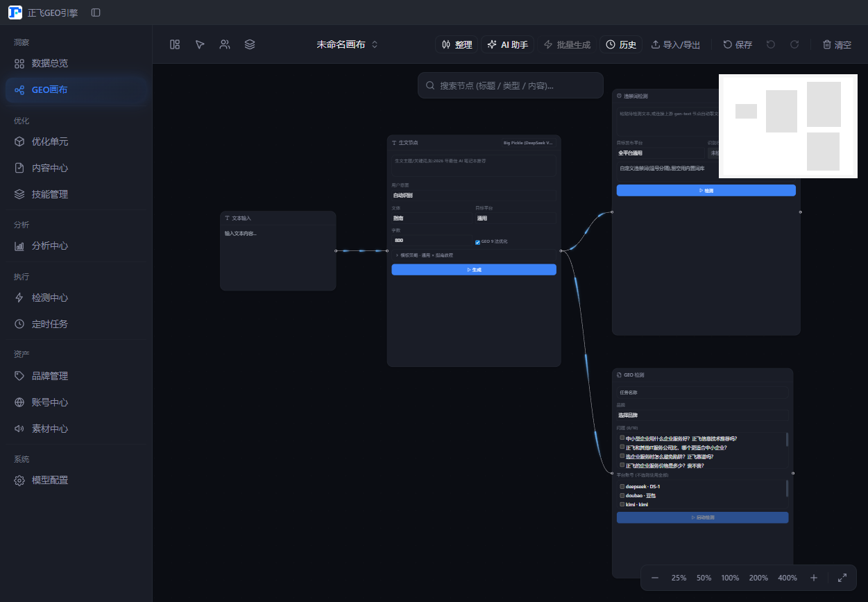Click the fullscreen expand icon
Image resolution: width=868 pixels, height=602 pixels.
pyautogui.click(x=842, y=578)
